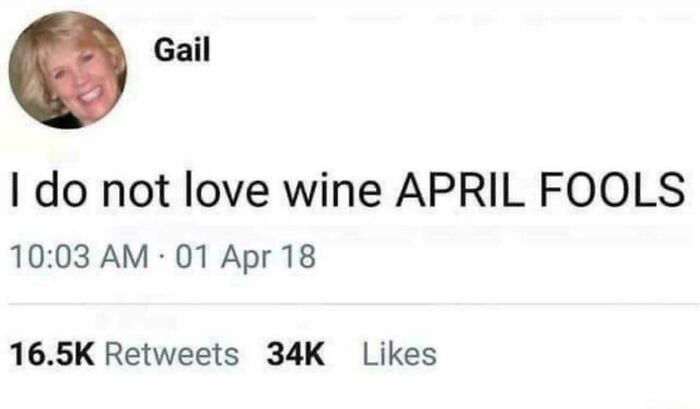
Task: Click the 10:03 AM timestamp
Action: (75, 257)
